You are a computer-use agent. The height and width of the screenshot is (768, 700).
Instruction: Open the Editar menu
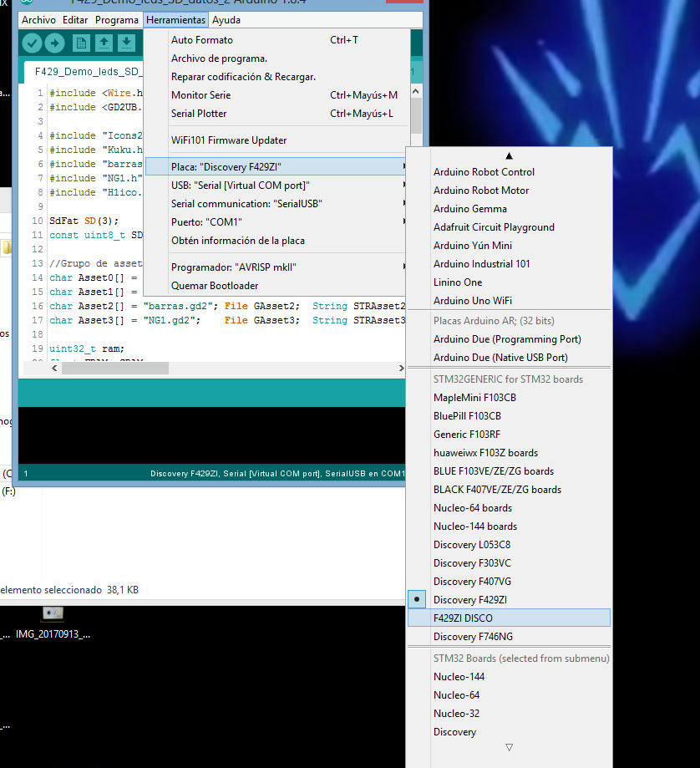point(75,20)
